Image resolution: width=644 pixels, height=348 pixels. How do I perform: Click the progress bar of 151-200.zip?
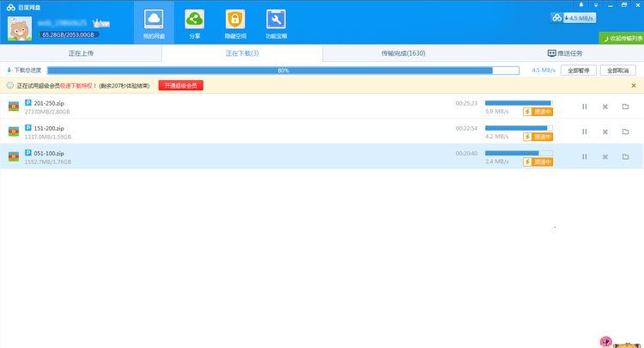519,128
